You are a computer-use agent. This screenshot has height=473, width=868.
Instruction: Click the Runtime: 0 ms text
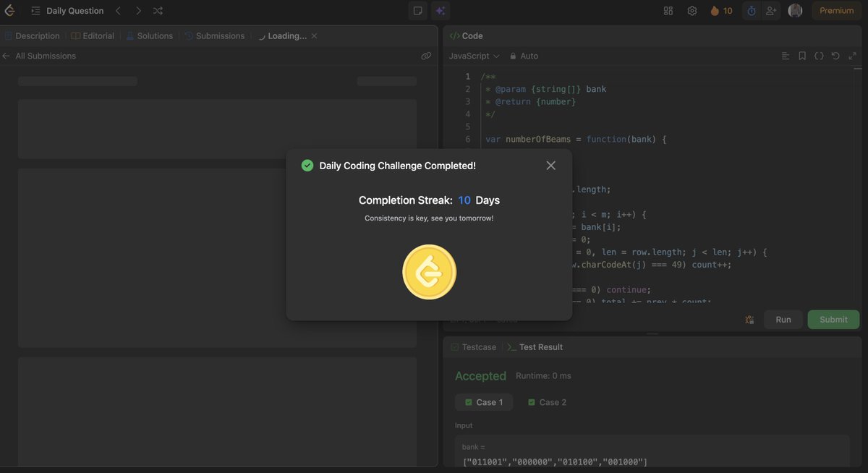(543, 376)
